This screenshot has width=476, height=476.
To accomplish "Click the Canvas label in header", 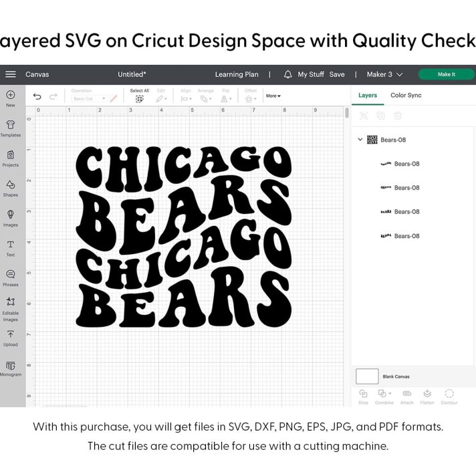I will 37,74.
